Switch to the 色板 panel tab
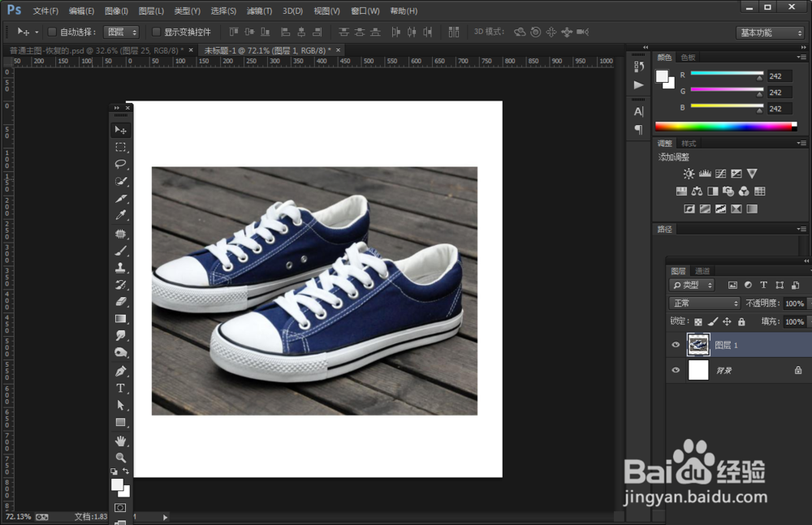812x525 pixels. click(x=688, y=58)
